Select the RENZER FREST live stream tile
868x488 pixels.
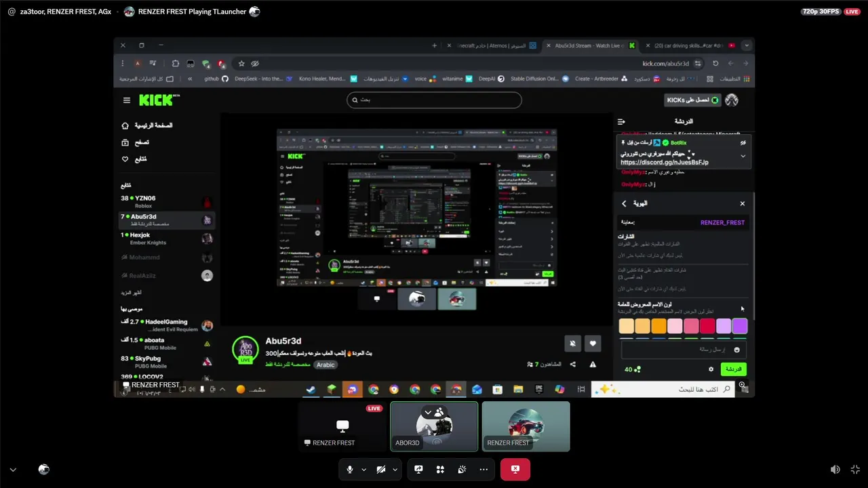pyautogui.click(x=342, y=426)
